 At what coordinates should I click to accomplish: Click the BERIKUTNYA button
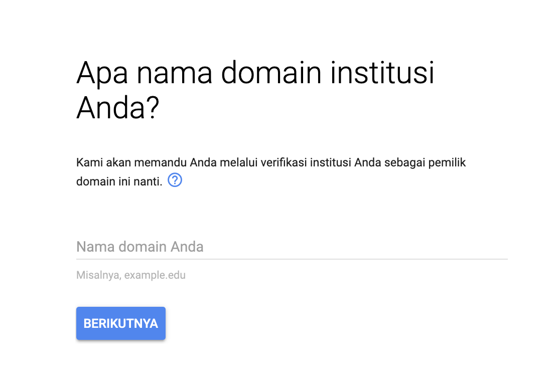120,323
